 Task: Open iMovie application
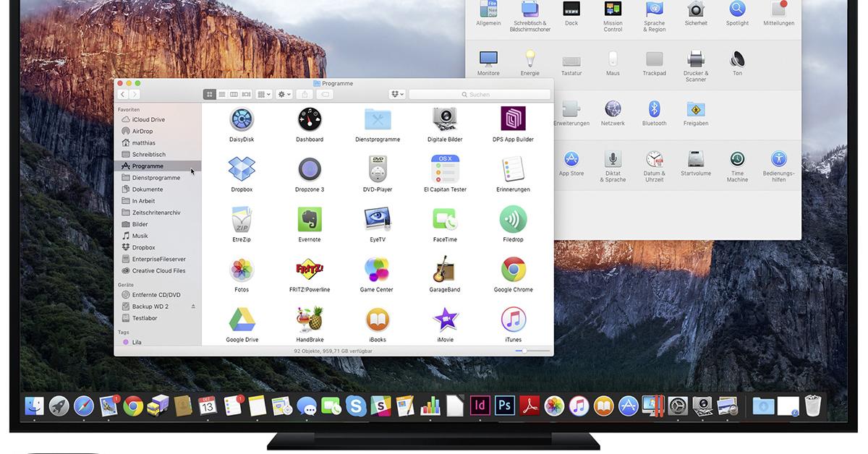click(x=446, y=320)
